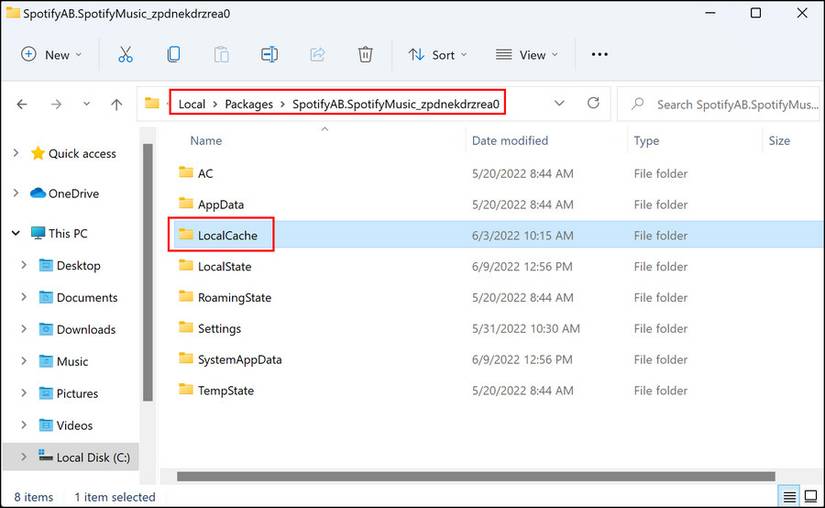This screenshot has width=825, height=508.
Task: Click the search SpotifyAB field
Action: coord(718,104)
